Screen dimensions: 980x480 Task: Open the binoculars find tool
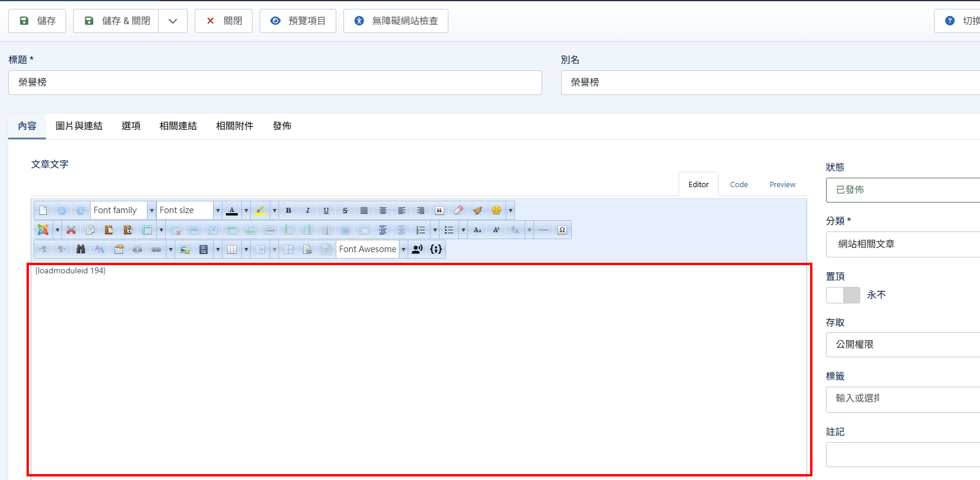pos(81,249)
